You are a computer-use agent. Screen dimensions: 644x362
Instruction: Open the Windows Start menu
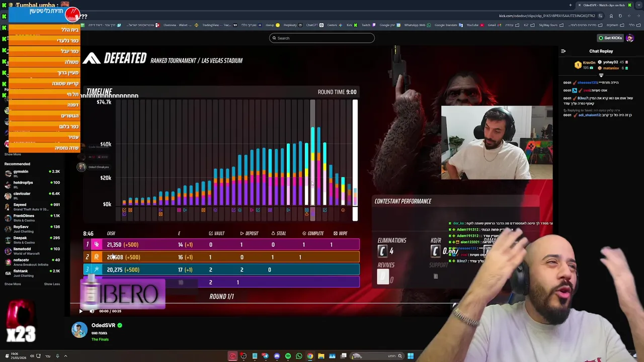click(411, 356)
